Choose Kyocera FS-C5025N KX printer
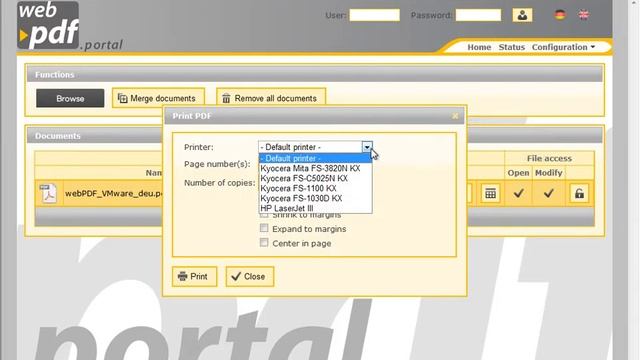 [x=316, y=178]
